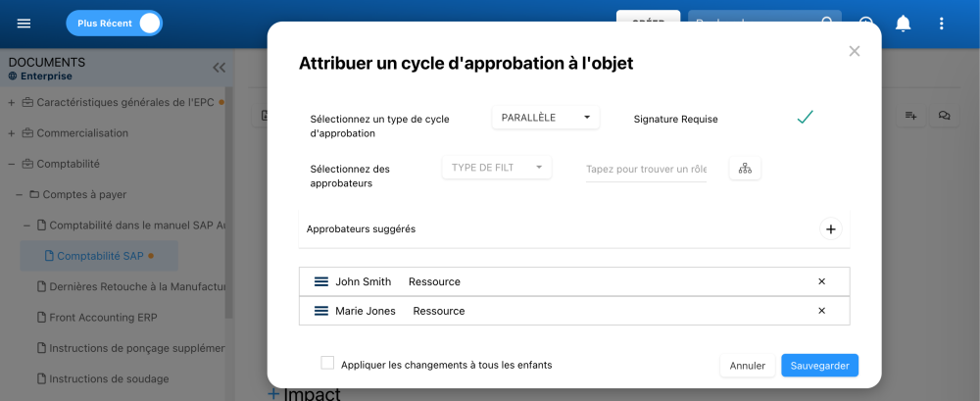Collapse the Comptes à payer folder

[19, 194]
